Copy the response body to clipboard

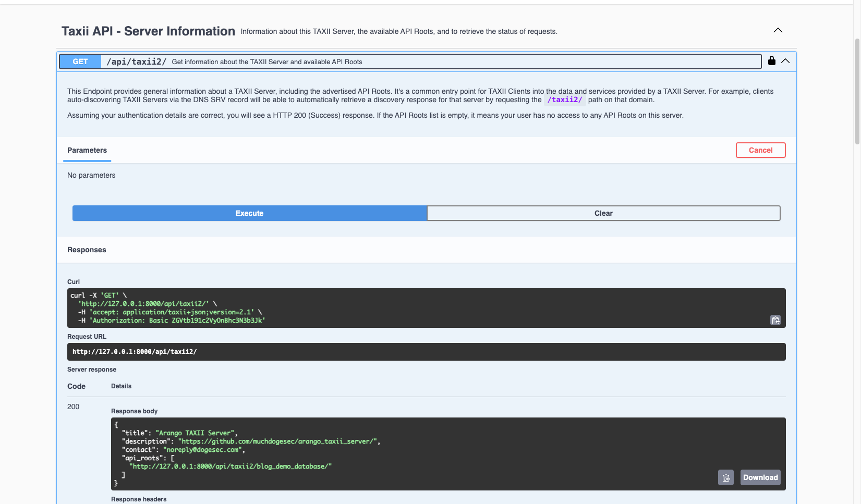[726, 477]
